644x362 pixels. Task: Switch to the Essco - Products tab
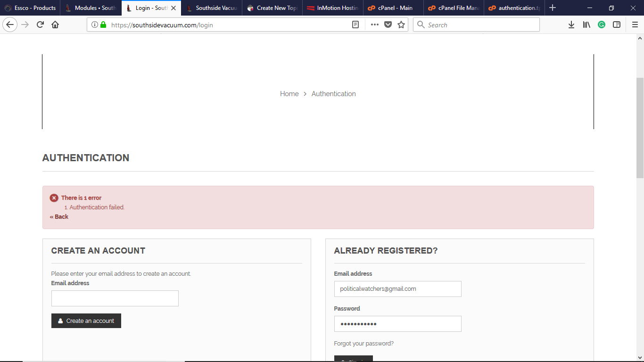30,8
